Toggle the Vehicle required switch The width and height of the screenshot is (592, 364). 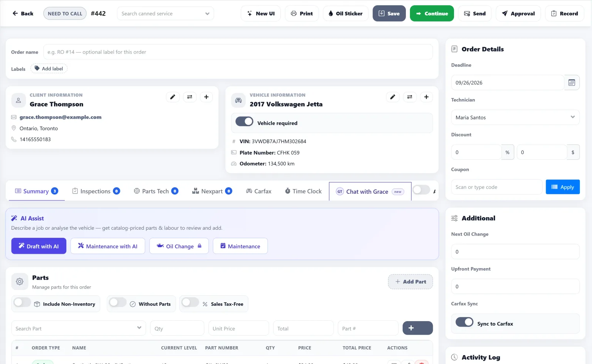point(244,122)
